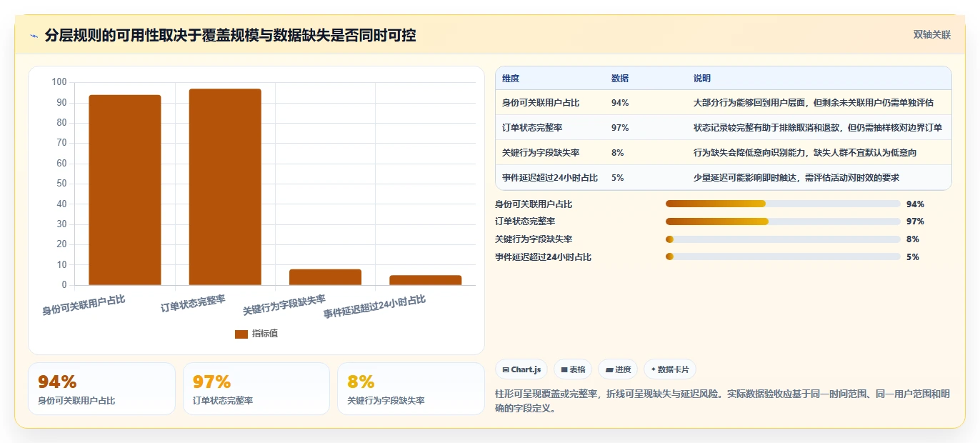Click the 97% label after the progress bar
The width and height of the screenshot is (980, 443).
coord(915,221)
